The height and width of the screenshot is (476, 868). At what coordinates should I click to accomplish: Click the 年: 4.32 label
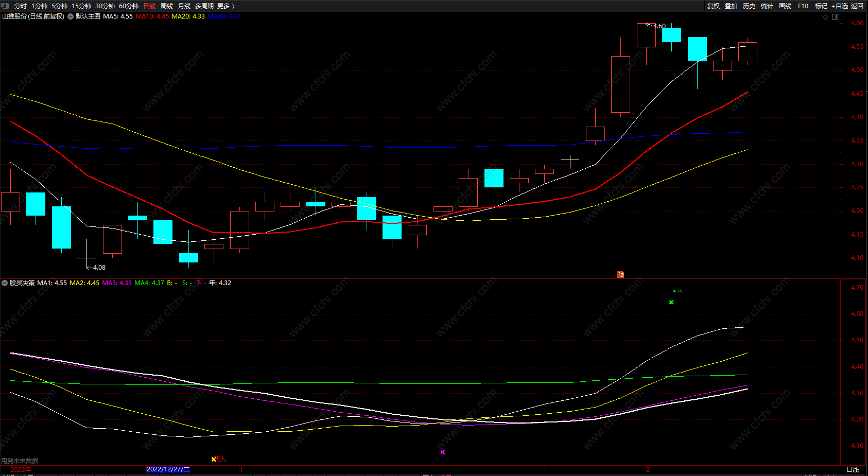(x=220, y=283)
